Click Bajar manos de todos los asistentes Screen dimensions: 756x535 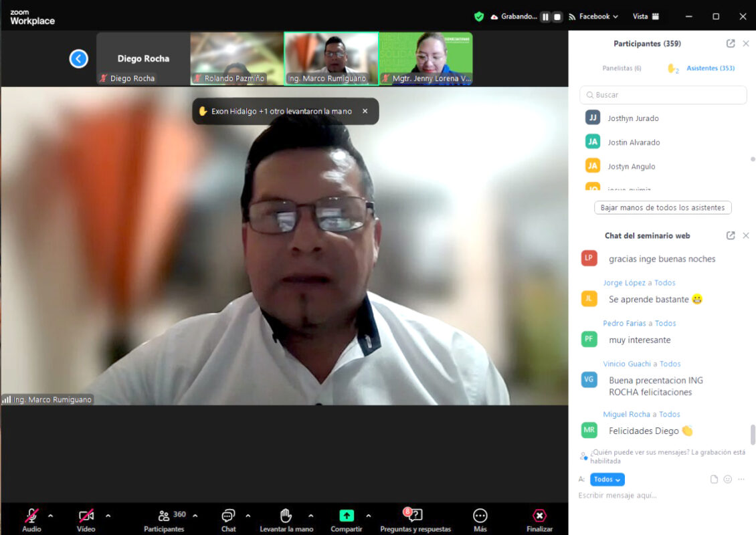[662, 208]
